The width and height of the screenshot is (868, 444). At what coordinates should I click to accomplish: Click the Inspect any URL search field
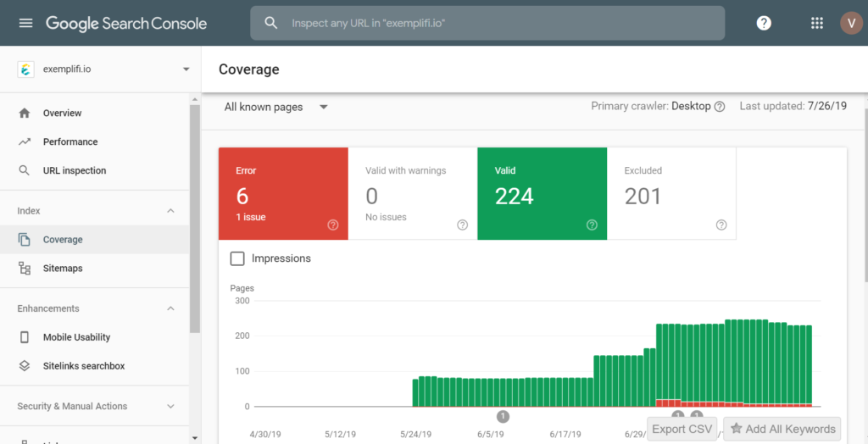tap(487, 23)
